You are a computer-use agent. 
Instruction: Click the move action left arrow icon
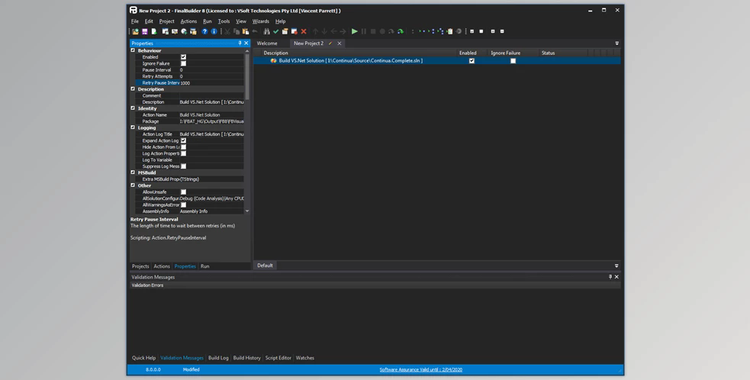click(334, 32)
